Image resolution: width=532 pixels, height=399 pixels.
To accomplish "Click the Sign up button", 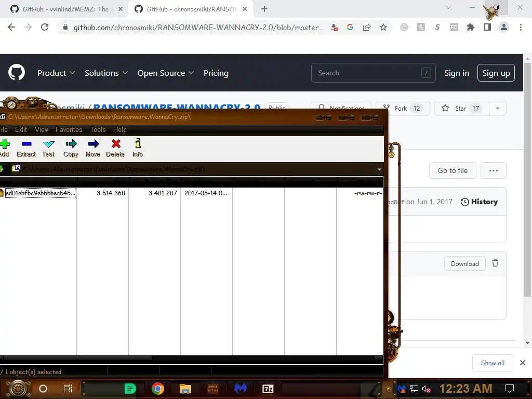I will 496,73.
